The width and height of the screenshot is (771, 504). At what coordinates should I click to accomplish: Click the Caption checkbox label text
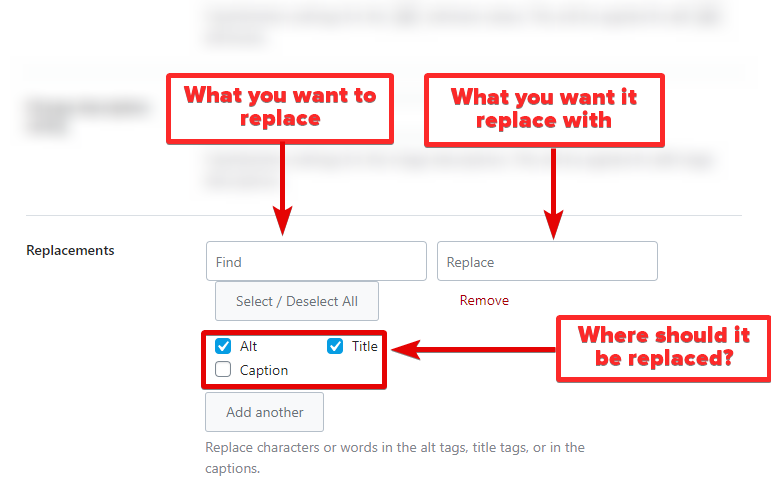tap(264, 370)
